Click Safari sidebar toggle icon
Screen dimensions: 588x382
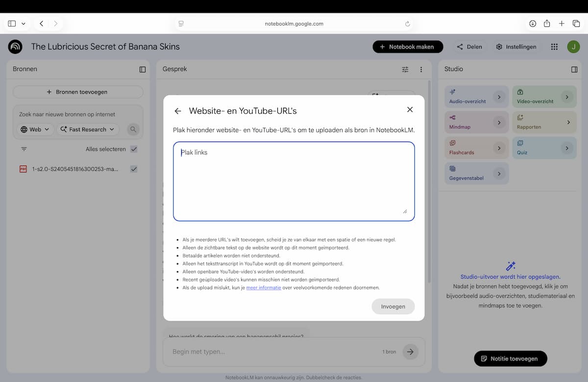(x=12, y=24)
